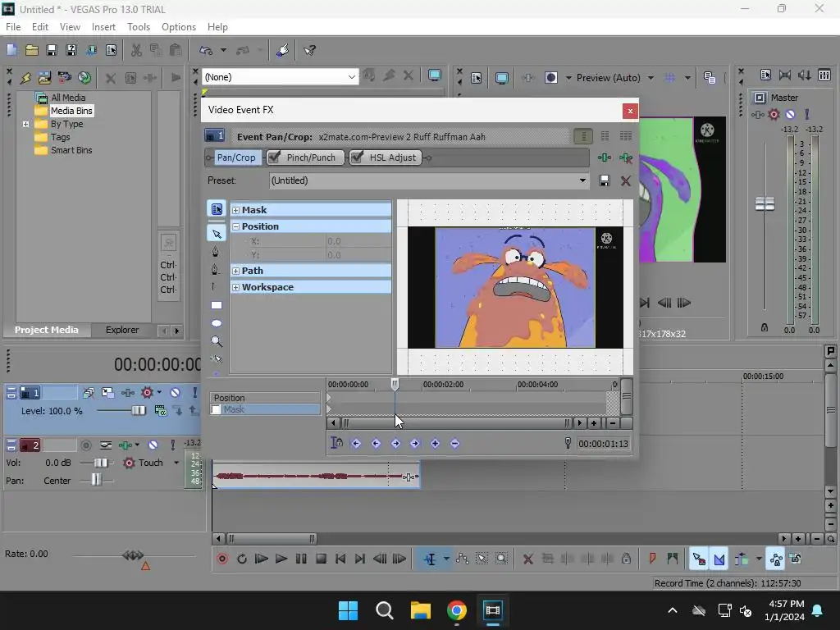Select the Media Bins folder
Image resolution: width=840 pixels, height=630 pixels.
71,111
